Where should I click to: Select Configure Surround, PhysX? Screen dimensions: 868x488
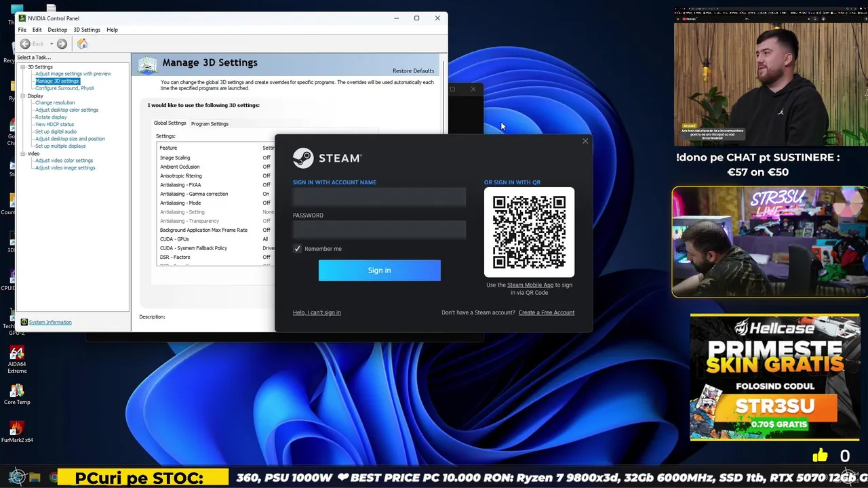[64, 88]
